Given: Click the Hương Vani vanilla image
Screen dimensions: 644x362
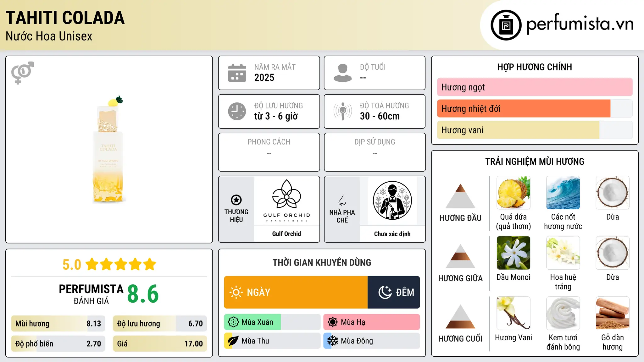Looking at the screenshot, I should click(x=514, y=313).
